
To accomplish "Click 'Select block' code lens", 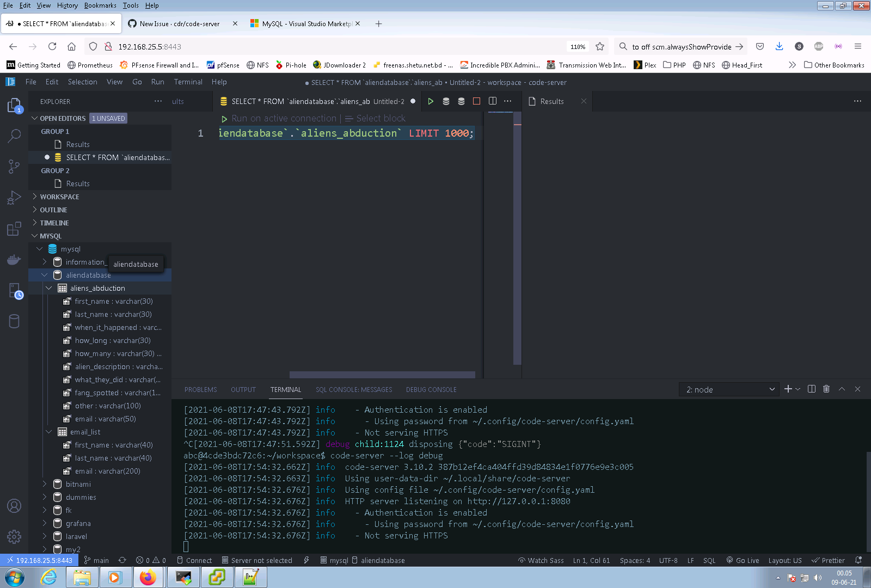I will coord(381,118).
